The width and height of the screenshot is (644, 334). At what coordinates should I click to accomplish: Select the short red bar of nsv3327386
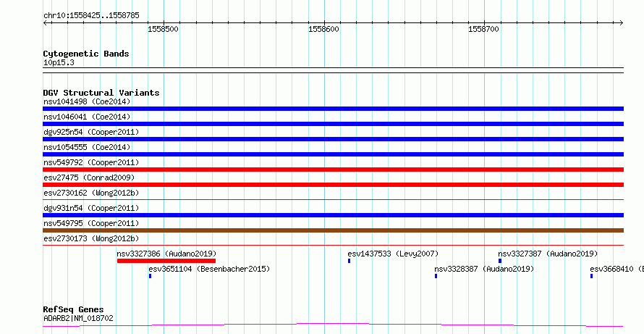click(166, 261)
